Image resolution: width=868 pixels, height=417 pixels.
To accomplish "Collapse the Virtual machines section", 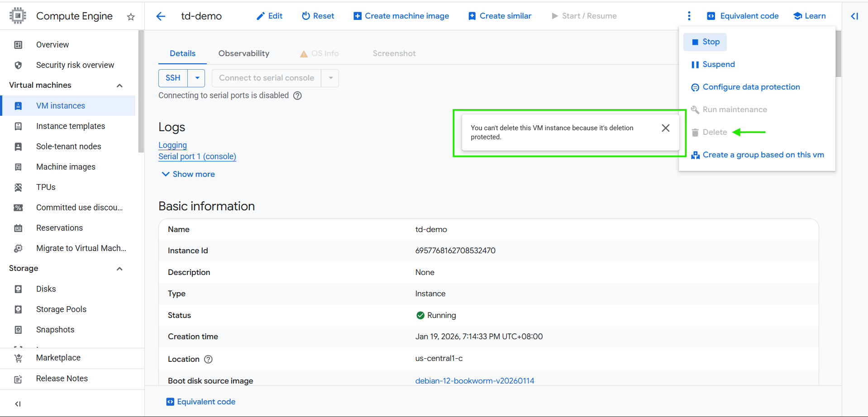I will tap(119, 85).
